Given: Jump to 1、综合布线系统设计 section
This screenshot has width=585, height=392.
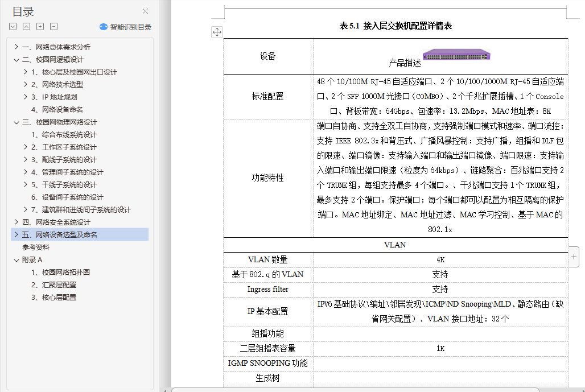Looking at the screenshot, I should coord(64,135).
